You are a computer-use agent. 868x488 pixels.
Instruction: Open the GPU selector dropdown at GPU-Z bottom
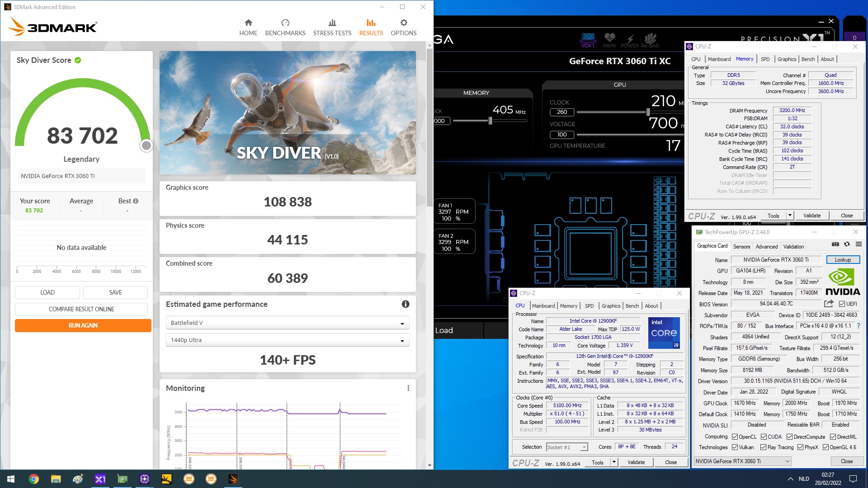[x=742, y=461]
